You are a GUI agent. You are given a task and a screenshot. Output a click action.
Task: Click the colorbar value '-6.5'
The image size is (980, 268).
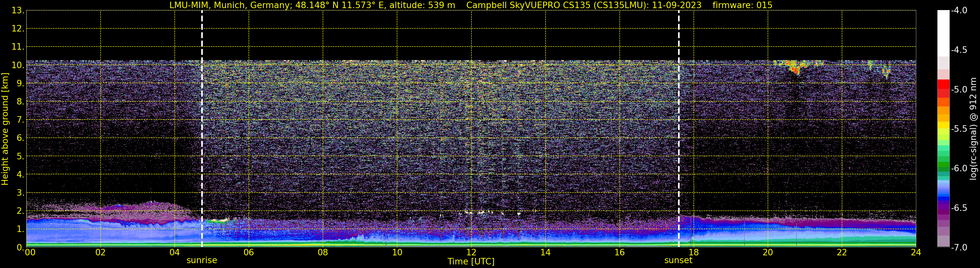click(x=959, y=208)
